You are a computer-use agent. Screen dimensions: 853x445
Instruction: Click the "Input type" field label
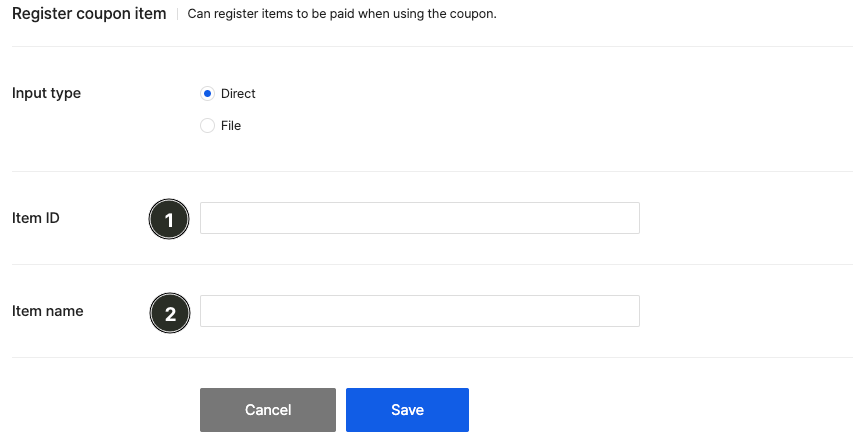tap(46, 93)
